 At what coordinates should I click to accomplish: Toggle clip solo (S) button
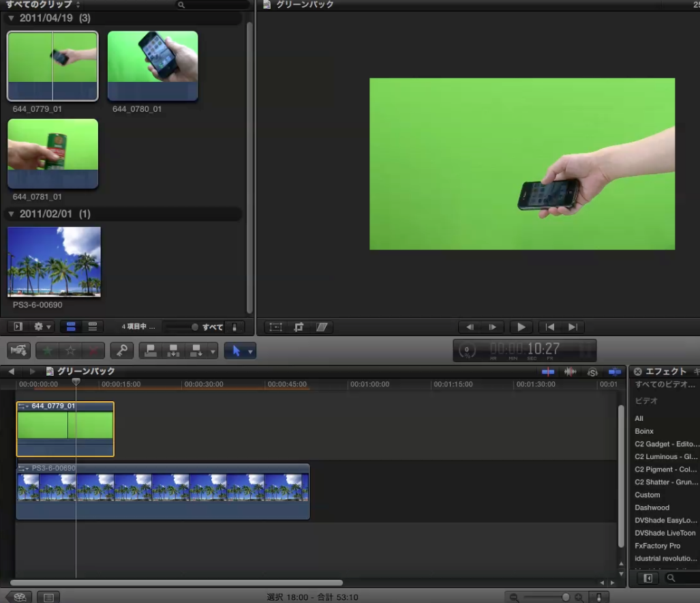pyautogui.click(x=592, y=372)
